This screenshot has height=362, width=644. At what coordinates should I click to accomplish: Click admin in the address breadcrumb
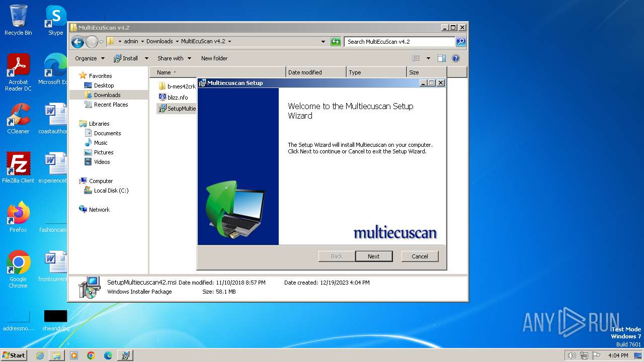pos(131,42)
